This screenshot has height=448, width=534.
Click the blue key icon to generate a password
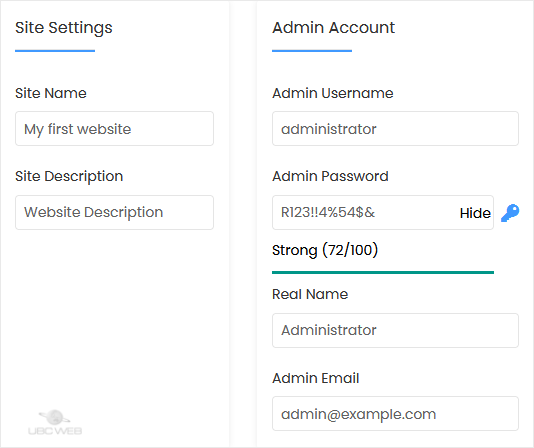pyautogui.click(x=510, y=213)
